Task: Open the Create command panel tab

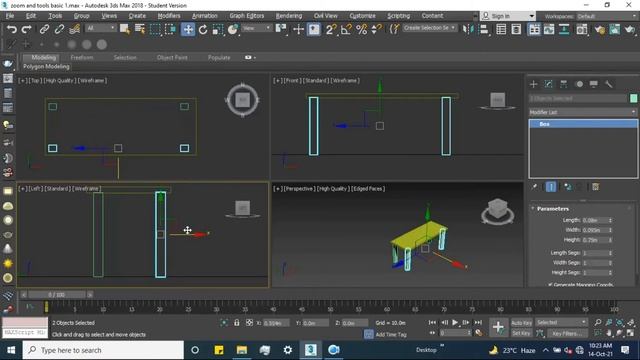Action: click(533, 84)
